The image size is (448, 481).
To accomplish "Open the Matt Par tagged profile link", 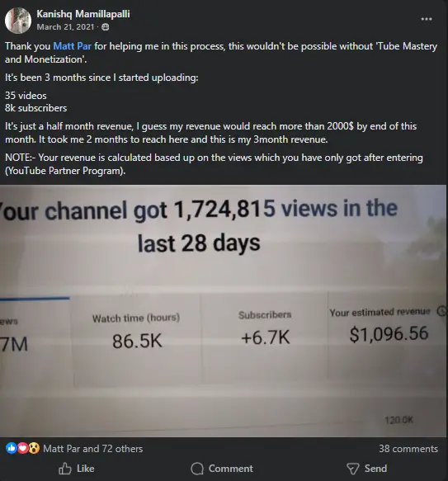I will (72, 46).
